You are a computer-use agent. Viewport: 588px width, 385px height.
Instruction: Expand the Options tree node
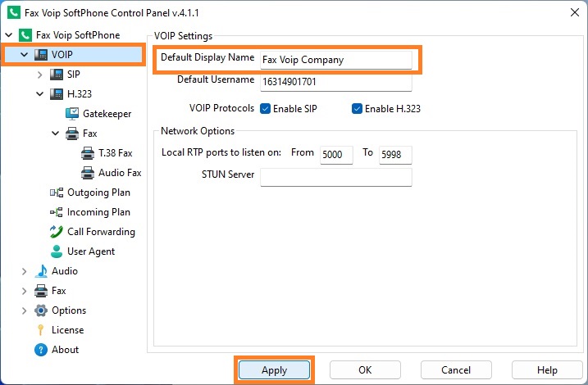tap(25, 310)
